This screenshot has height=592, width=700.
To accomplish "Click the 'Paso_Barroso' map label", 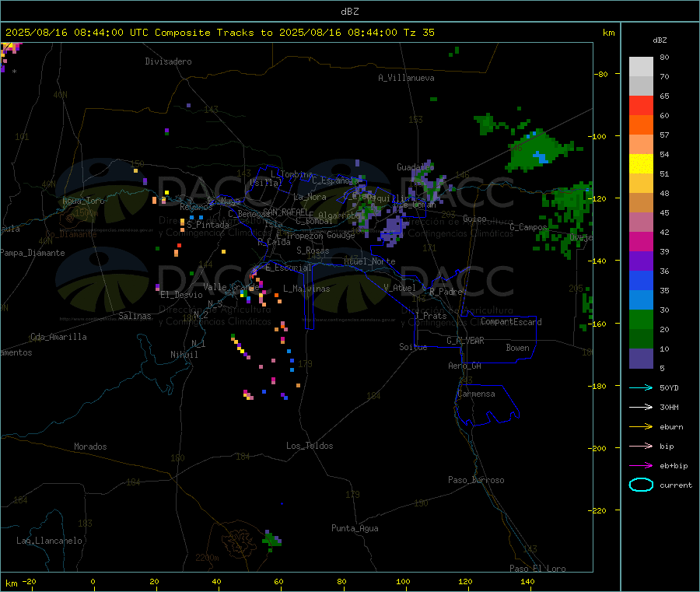I will tap(476, 480).
